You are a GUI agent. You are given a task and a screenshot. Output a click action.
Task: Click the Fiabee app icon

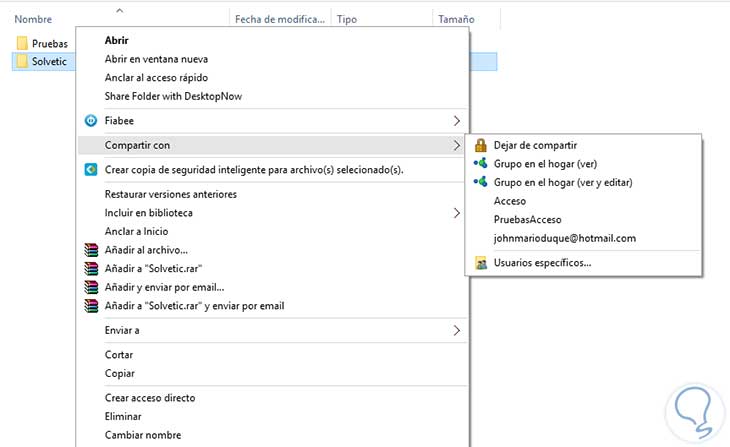point(92,121)
